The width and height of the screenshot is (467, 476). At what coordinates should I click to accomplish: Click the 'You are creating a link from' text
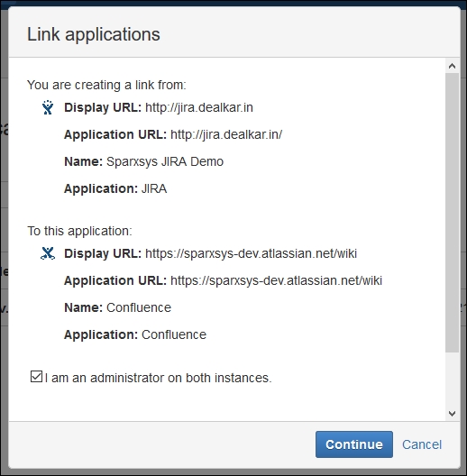tap(106, 85)
